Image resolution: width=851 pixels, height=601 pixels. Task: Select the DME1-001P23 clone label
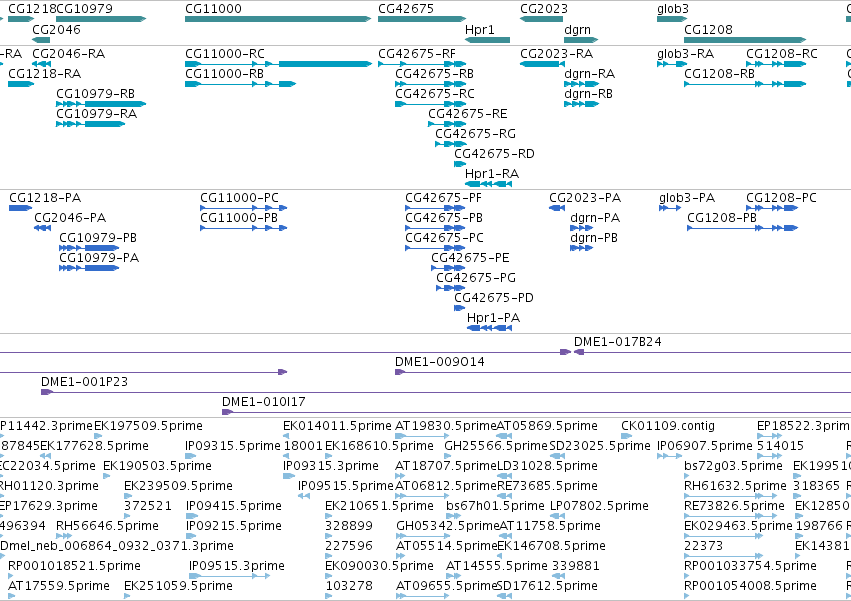click(x=85, y=382)
